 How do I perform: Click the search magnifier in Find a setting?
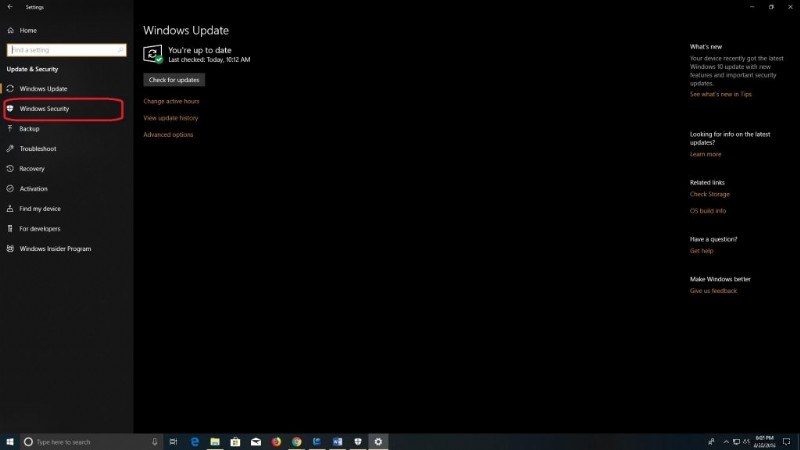click(120, 50)
